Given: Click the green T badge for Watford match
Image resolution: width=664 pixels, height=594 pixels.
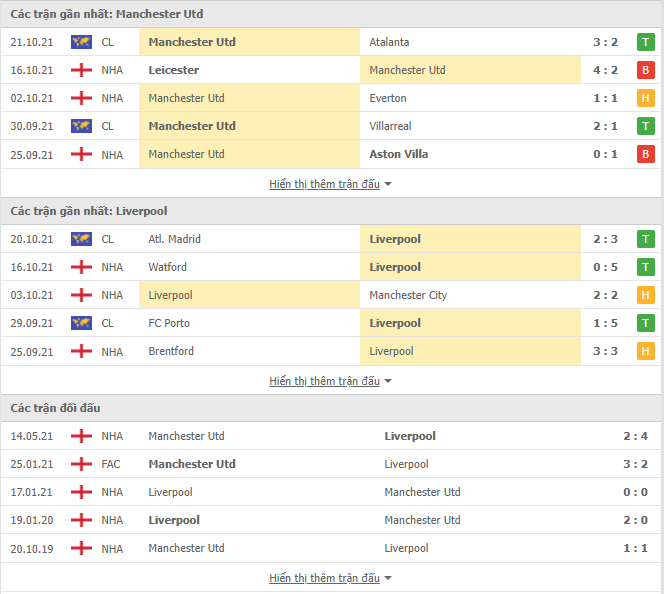Looking at the screenshot, I should (x=645, y=267).
